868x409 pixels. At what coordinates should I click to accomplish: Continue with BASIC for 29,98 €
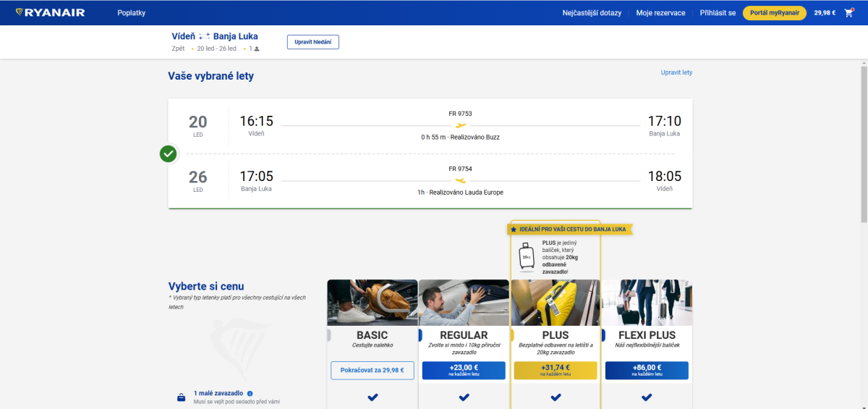click(x=373, y=371)
